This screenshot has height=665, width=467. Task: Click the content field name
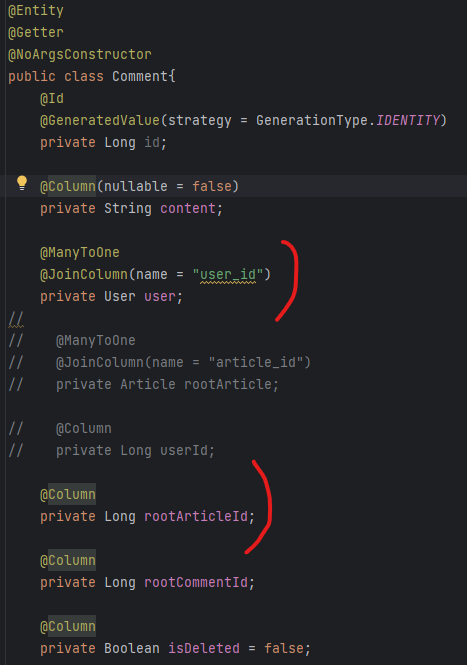point(188,209)
